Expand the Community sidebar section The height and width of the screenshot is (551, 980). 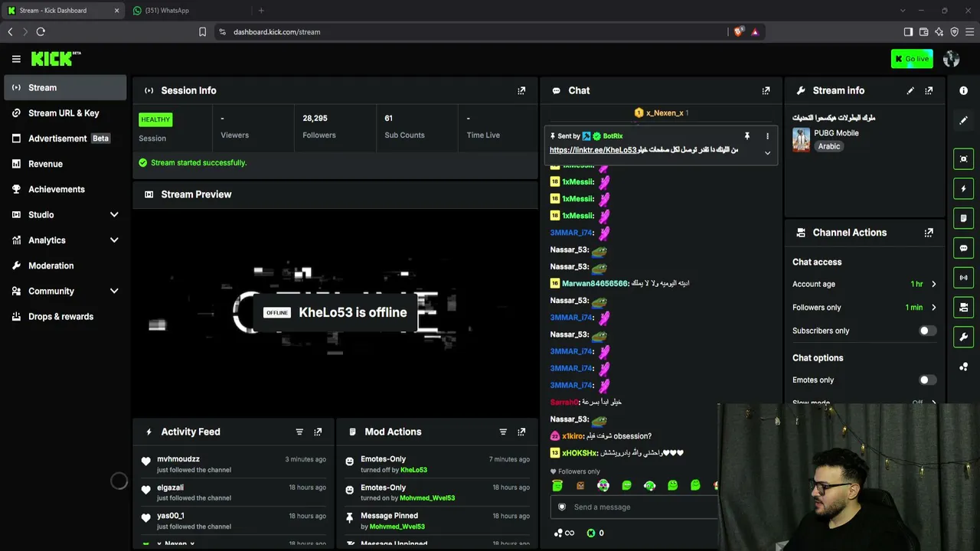[114, 291]
